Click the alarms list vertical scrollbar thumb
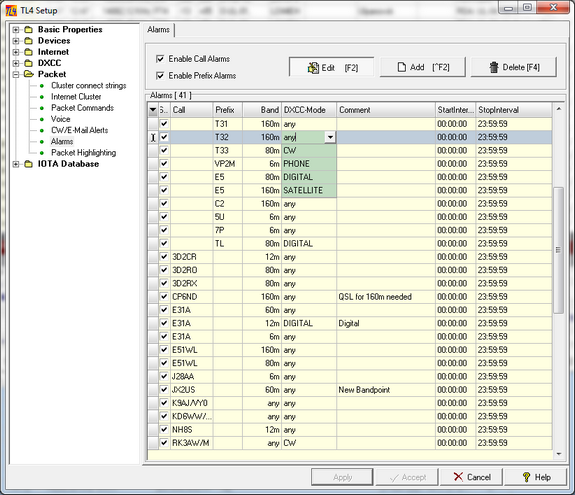This screenshot has height=495, width=575. coord(558,250)
